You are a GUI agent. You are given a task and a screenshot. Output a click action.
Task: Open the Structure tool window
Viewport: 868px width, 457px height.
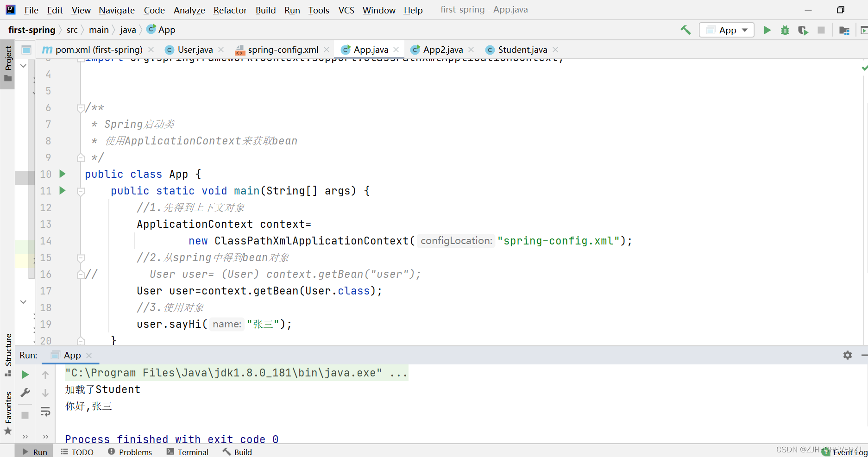click(x=8, y=355)
